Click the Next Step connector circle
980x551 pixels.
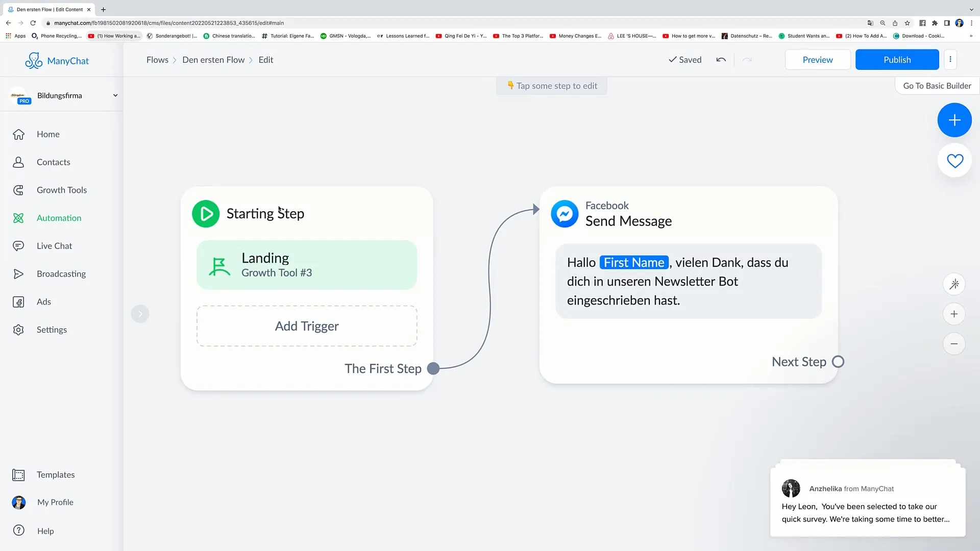pos(838,362)
